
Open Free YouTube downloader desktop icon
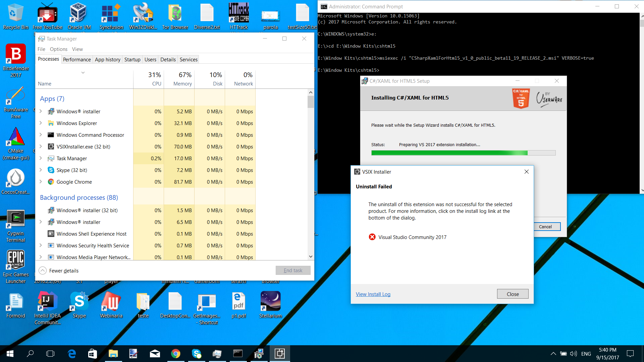pyautogui.click(x=47, y=17)
